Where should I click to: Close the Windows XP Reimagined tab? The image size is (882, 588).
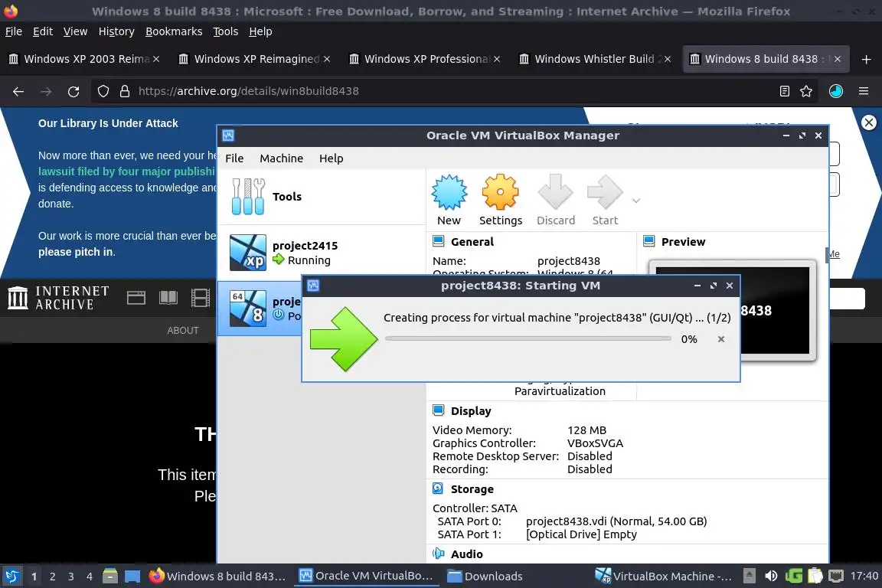[327, 59]
